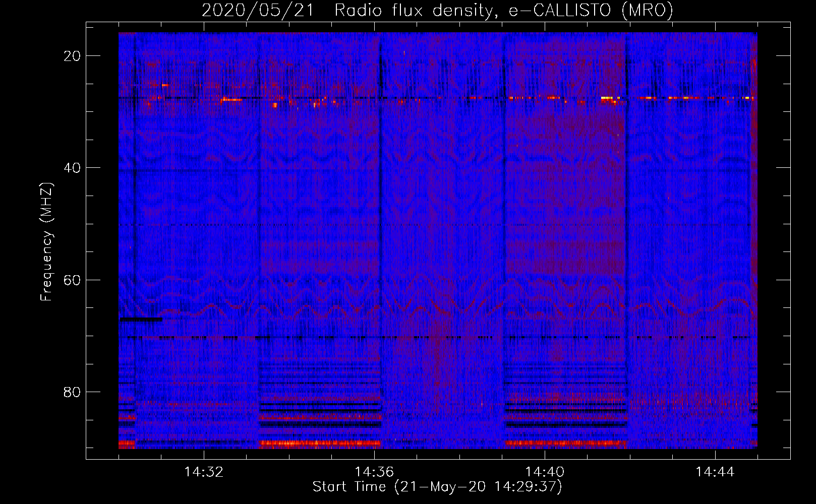
Task: Click the '14:32' time tick label
Action: 204,472
